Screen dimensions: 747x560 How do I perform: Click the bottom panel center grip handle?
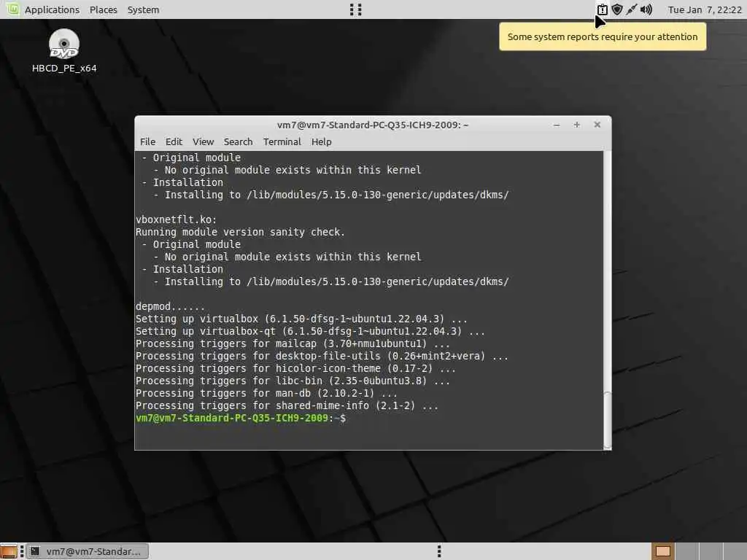(439, 551)
